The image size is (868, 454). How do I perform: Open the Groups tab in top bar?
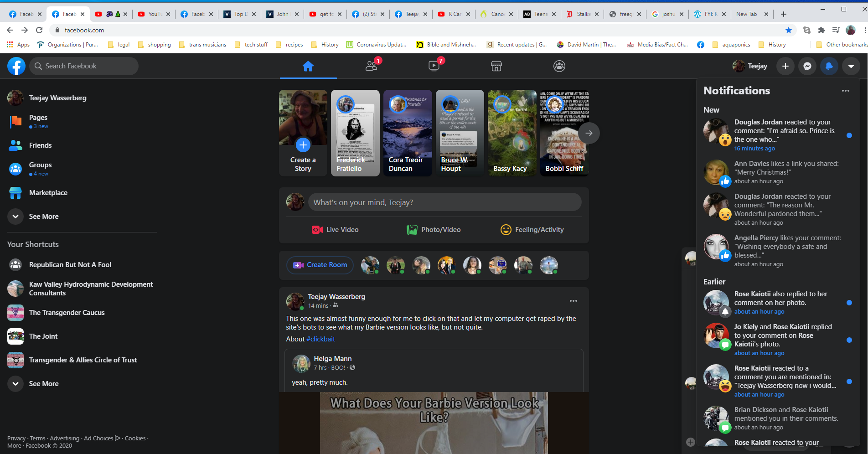tap(559, 66)
